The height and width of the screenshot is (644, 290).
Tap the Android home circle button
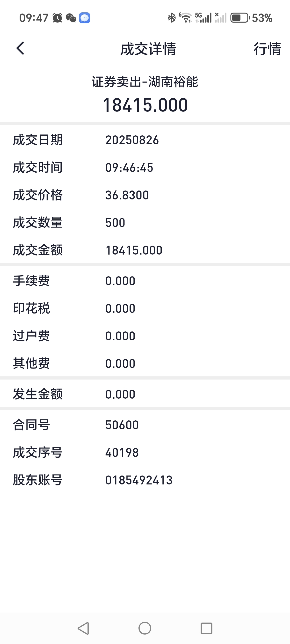(145, 628)
